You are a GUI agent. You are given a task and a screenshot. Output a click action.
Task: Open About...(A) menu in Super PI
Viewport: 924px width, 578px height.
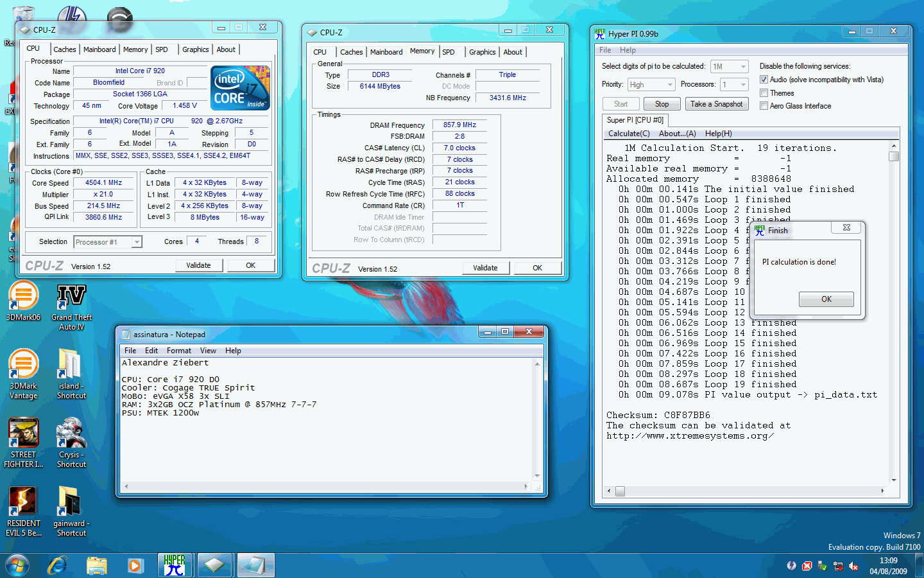point(678,134)
